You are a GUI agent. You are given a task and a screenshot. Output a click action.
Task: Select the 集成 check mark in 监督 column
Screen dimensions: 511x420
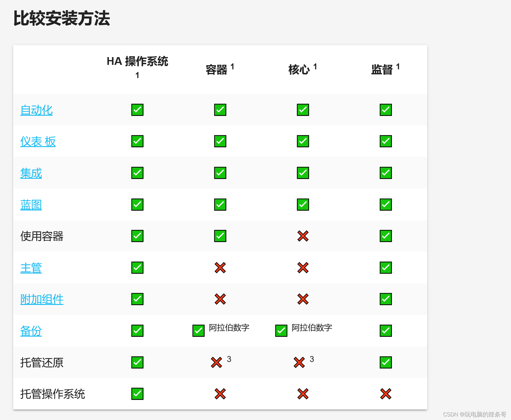tap(386, 173)
